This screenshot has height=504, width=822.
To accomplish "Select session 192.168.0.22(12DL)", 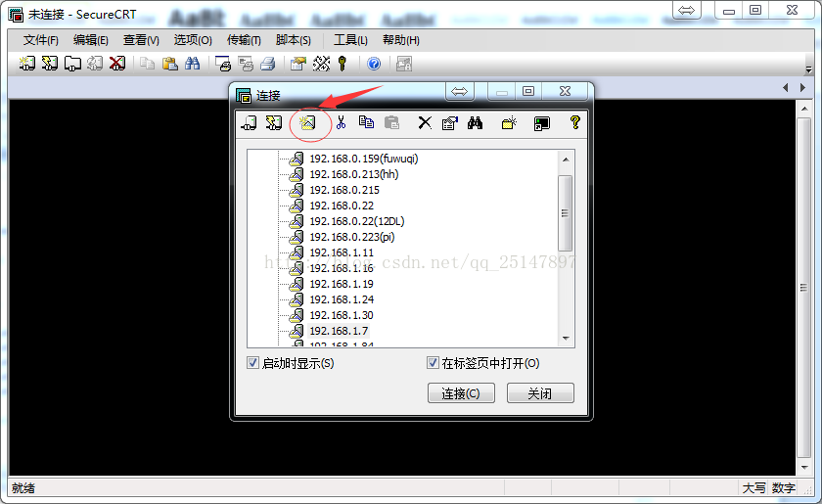I will (357, 221).
